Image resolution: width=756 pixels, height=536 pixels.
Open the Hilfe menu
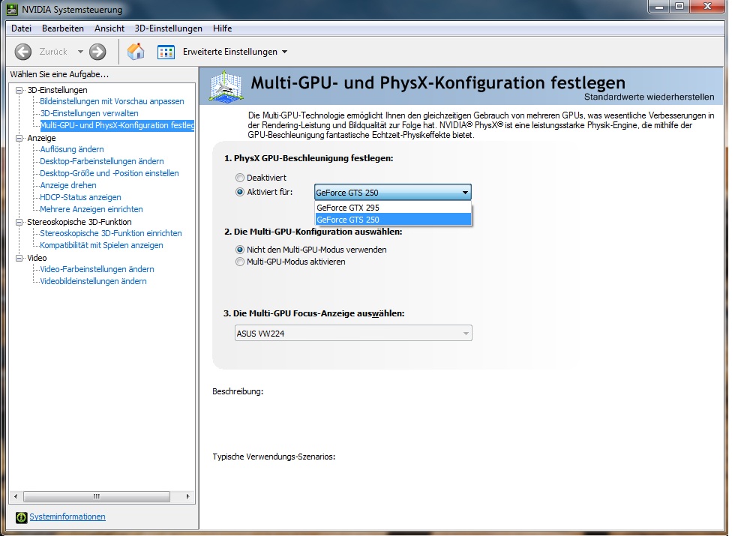(222, 28)
